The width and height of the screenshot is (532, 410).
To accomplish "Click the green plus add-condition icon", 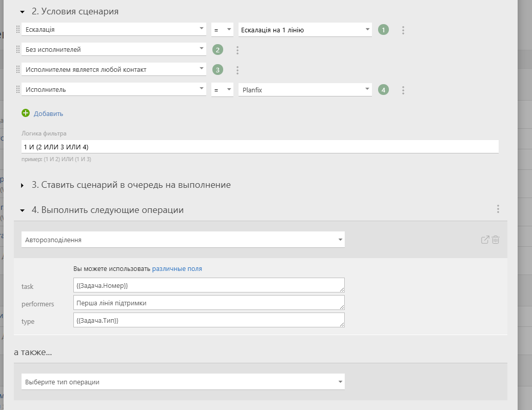I will pos(26,113).
